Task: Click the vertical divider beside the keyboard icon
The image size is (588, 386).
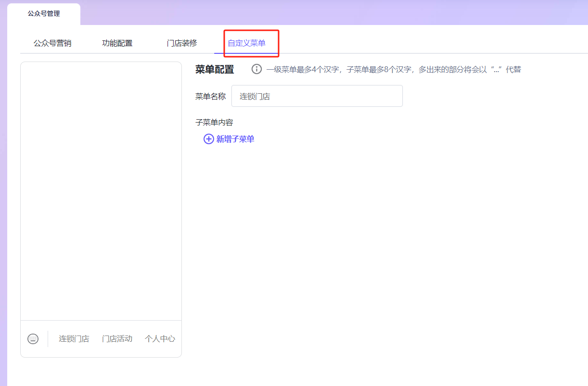Action: point(48,339)
